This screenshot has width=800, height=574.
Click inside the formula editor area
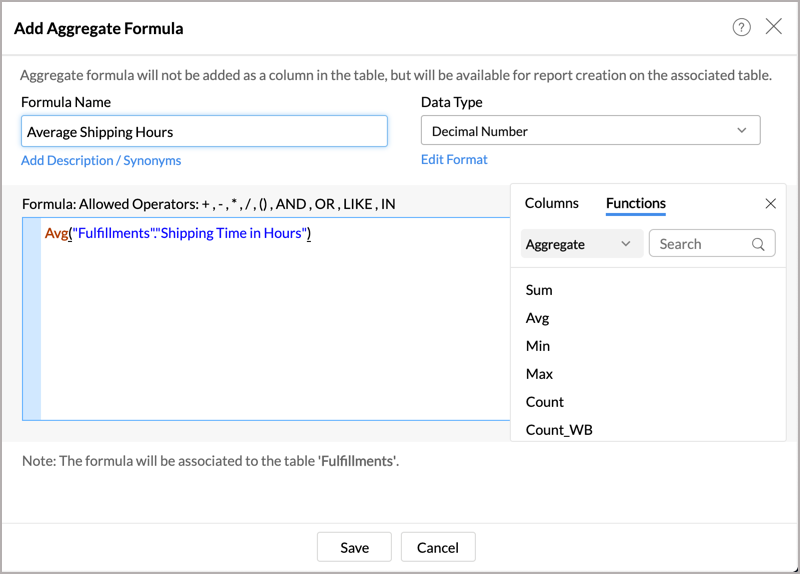click(x=270, y=330)
